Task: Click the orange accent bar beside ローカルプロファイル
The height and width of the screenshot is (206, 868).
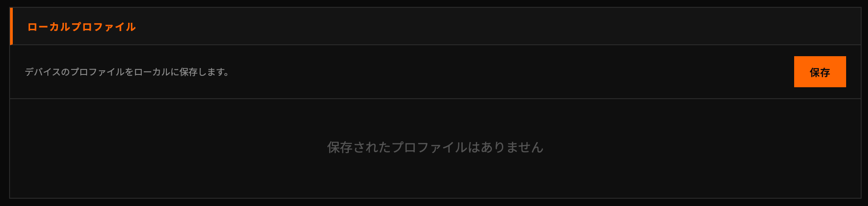Action: 11,26
